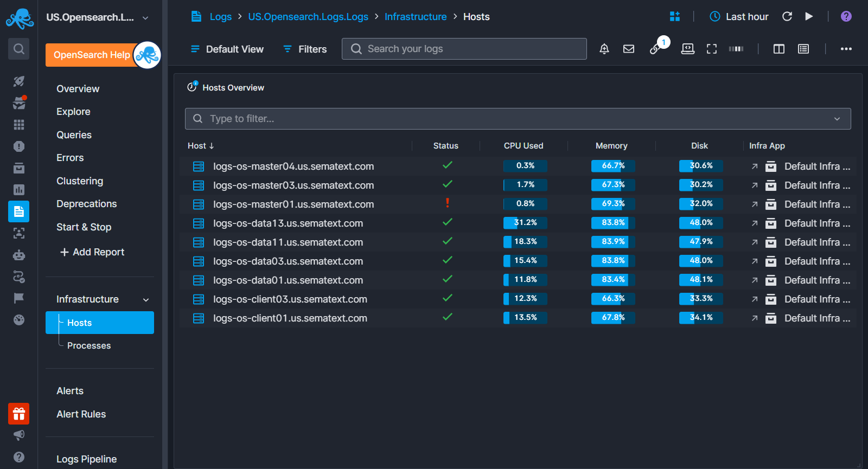Viewport: 868px width, 469px height.
Task: Open the bar chart icon in the left rail
Action: tap(19, 190)
